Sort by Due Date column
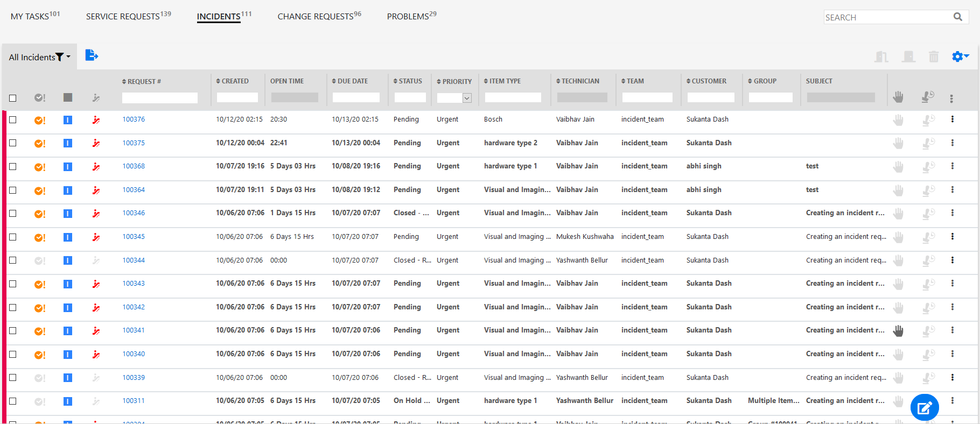The image size is (980, 424). pyautogui.click(x=349, y=81)
